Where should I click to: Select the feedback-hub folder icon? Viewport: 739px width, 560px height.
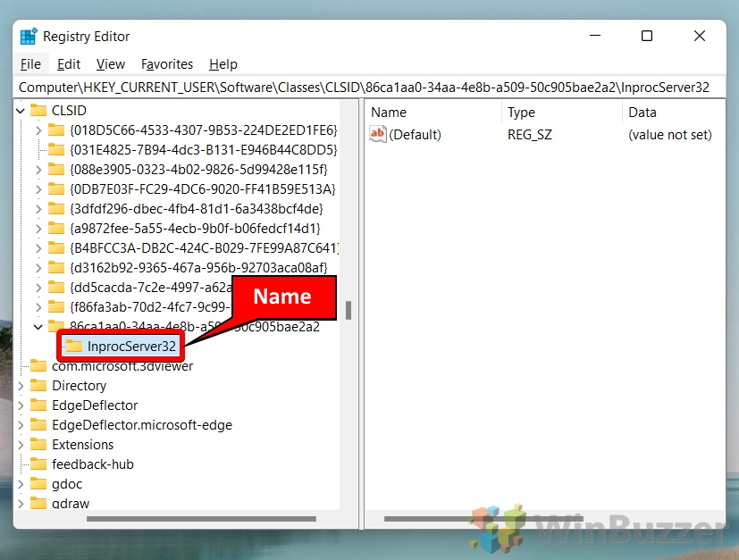(38, 464)
